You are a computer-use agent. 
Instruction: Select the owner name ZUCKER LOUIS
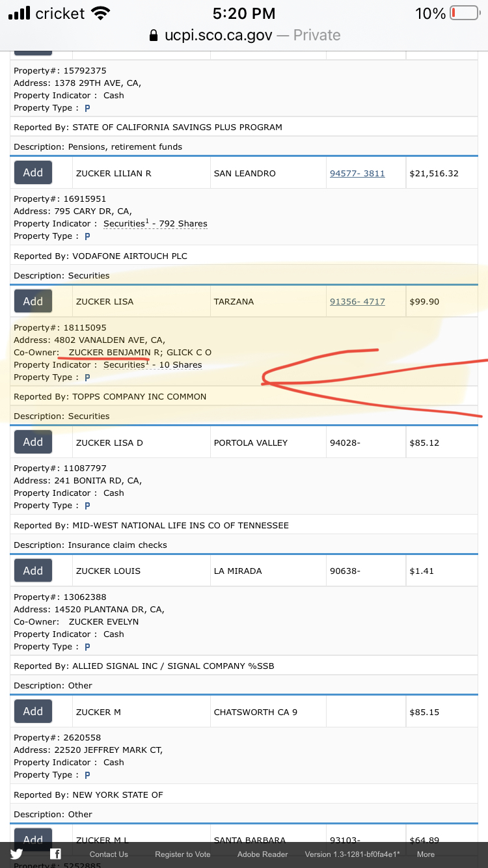click(x=108, y=571)
